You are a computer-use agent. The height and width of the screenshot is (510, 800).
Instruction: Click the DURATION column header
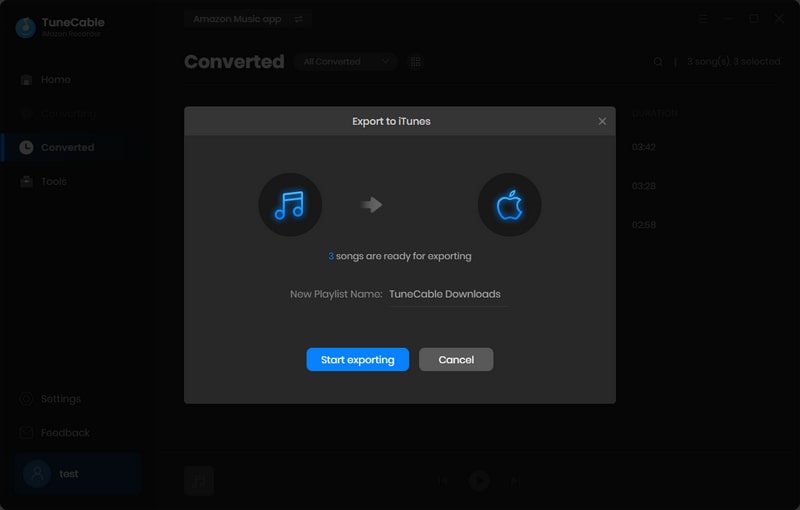(655, 113)
